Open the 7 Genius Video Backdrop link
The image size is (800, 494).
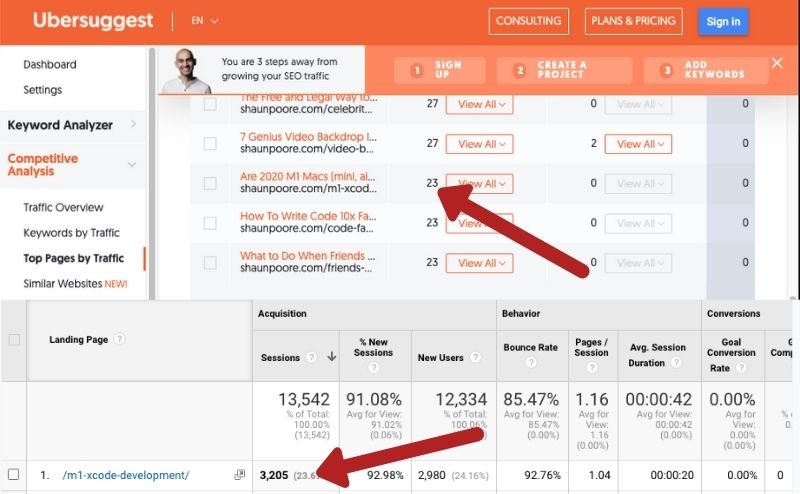308,137
